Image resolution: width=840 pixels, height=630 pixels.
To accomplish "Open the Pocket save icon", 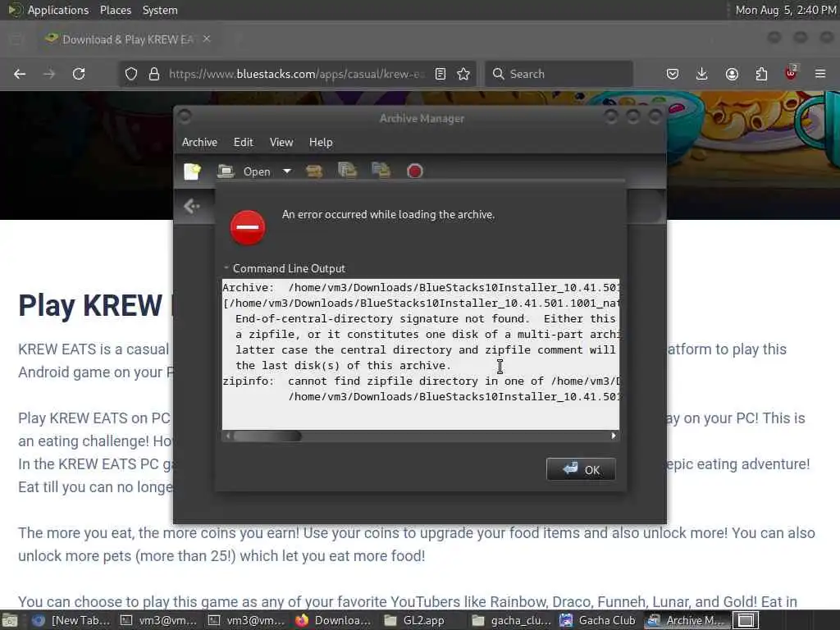I will (x=673, y=74).
